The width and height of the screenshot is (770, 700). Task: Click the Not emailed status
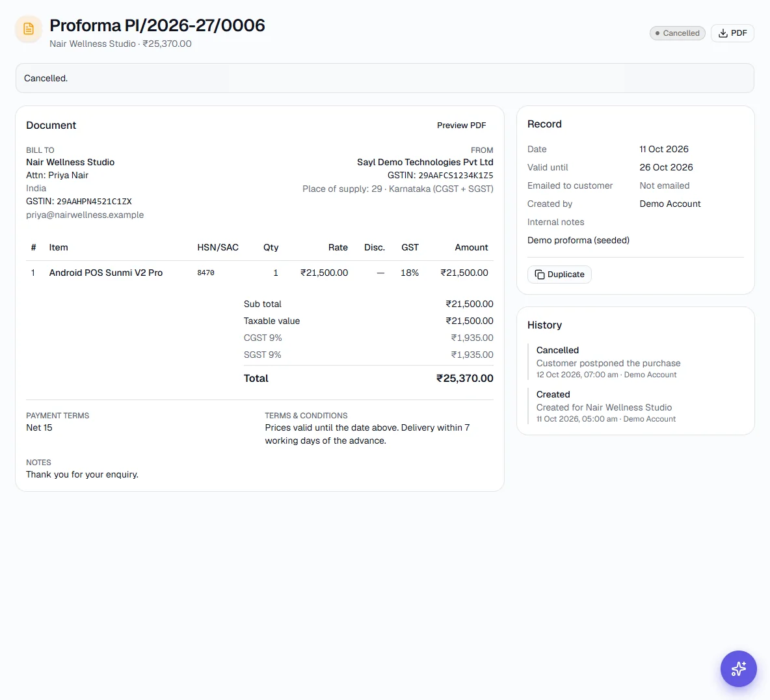point(664,185)
